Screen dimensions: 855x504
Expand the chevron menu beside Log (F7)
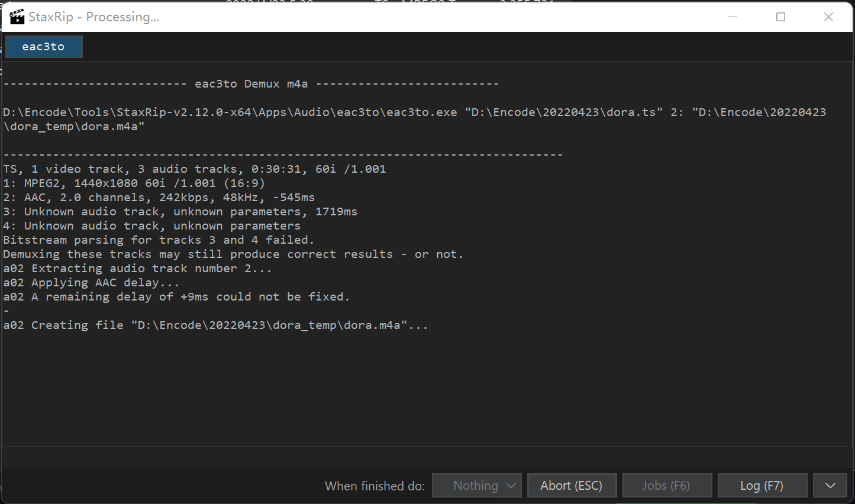coord(830,485)
